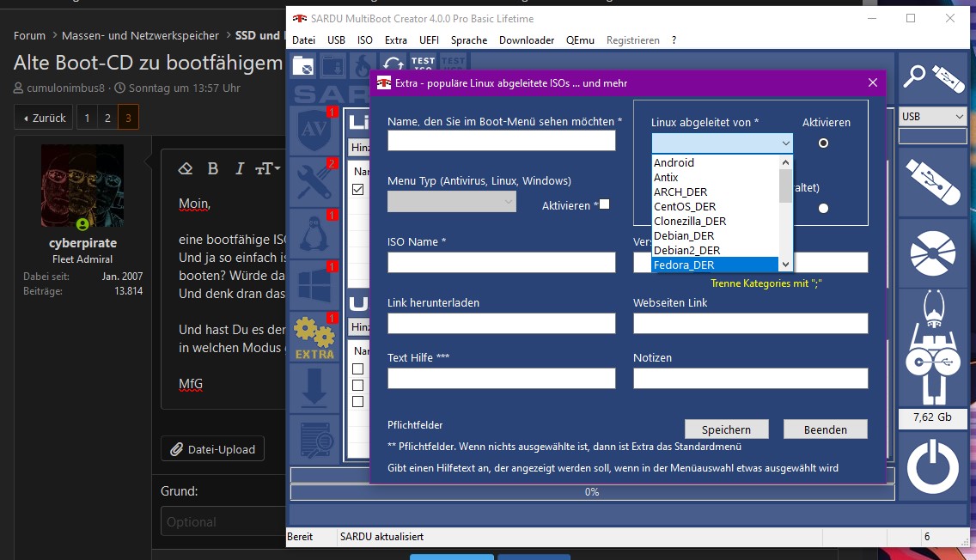Click the Speichern button
976x560 pixels.
point(726,429)
